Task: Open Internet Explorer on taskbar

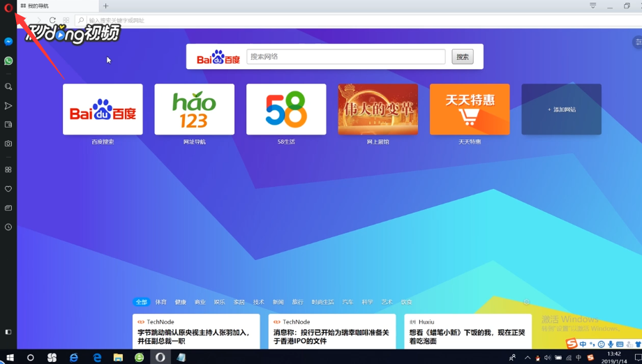Action: 74,358
